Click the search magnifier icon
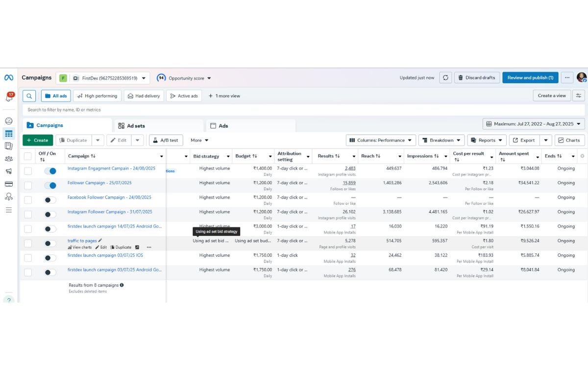 tap(29, 96)
